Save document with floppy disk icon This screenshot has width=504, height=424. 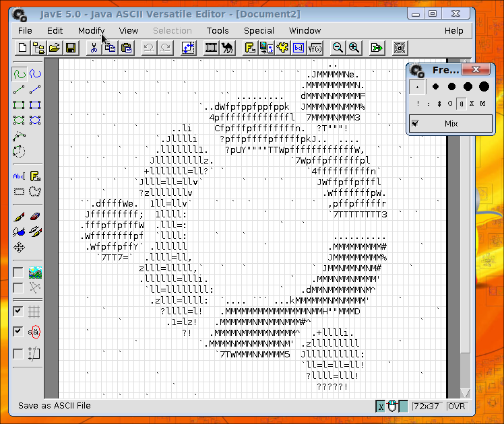tap(71, 48)
